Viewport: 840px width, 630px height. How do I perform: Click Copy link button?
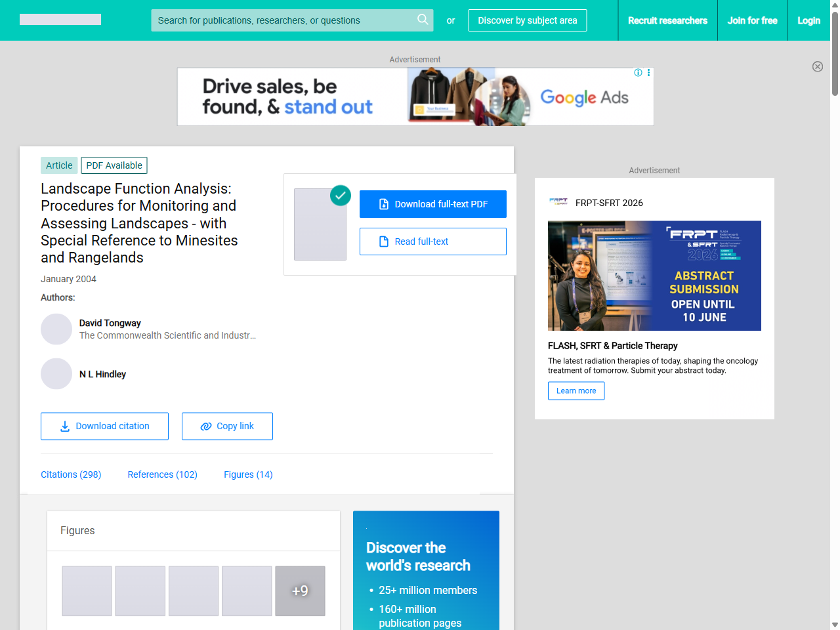[x=227, y=426]
